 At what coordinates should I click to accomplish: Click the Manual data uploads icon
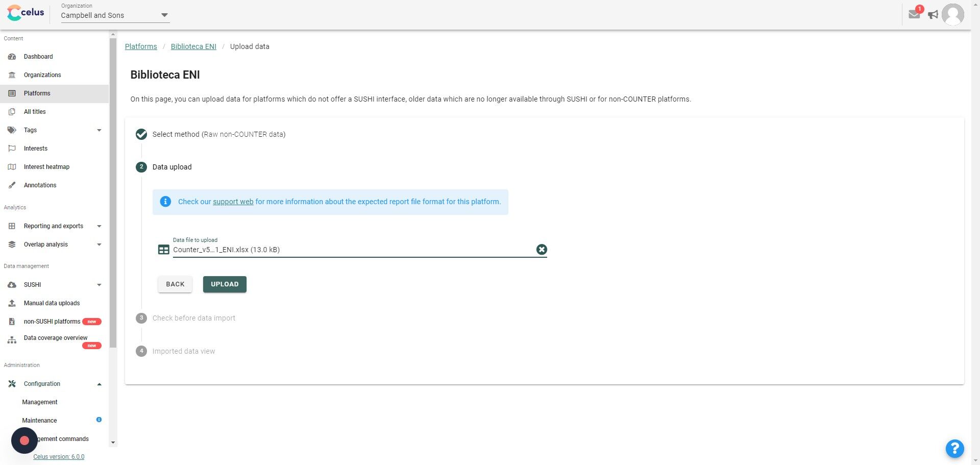pos(12,303)
